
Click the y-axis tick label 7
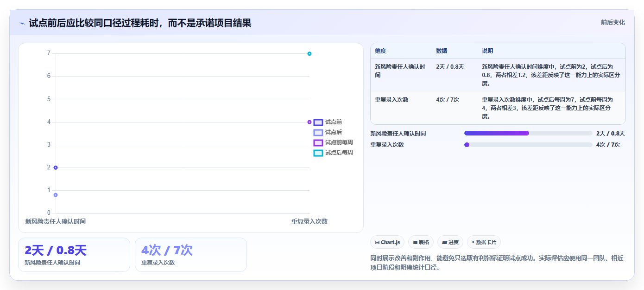pyautogui.click(x=49, y=53)
